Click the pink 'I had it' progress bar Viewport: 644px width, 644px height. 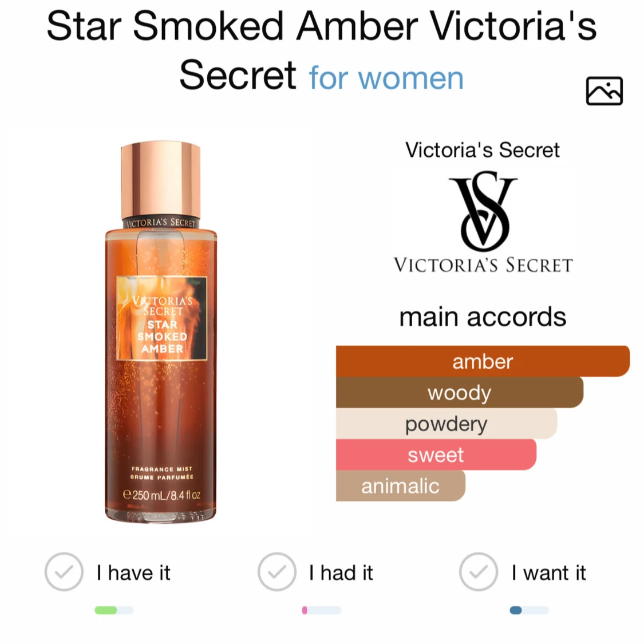tap(322, 610)
